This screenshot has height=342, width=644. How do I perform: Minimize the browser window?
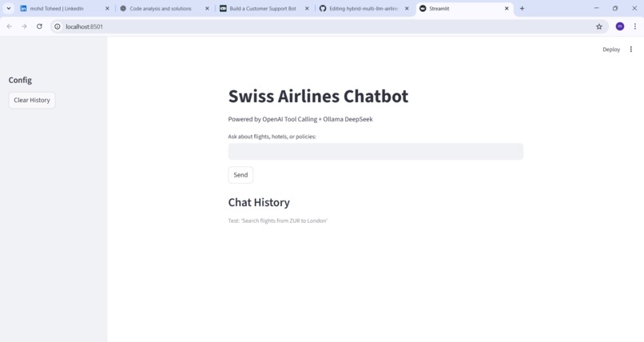(596, 8)
